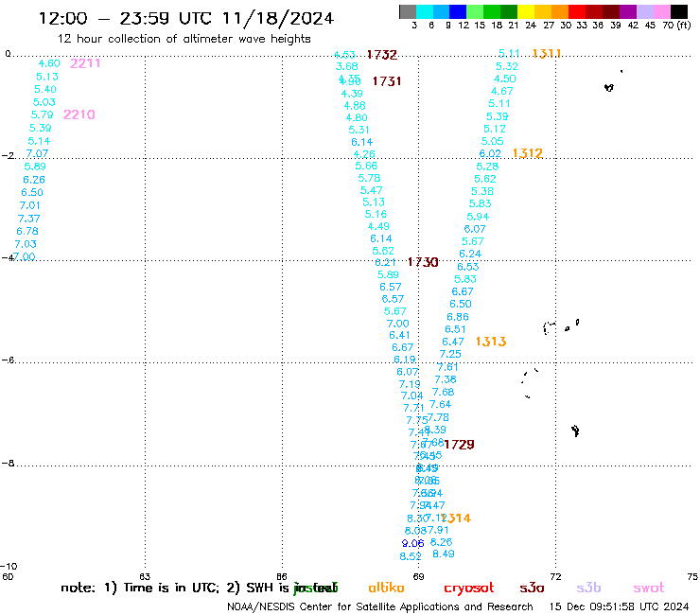700x615 pixels.
Task: Click the wave height value 4.39
Action: [x=352, y=94]
